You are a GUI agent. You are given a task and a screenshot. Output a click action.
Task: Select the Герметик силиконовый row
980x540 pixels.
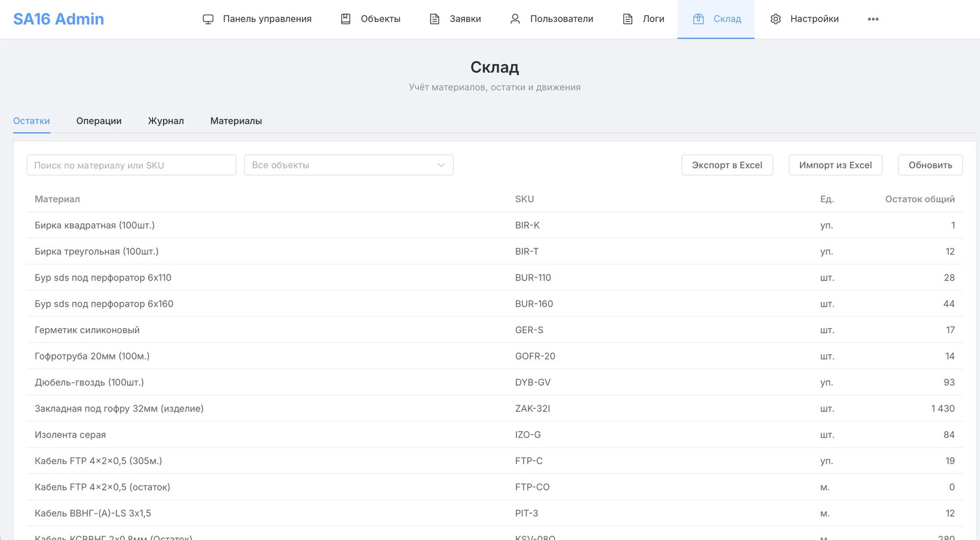point(495,330)
